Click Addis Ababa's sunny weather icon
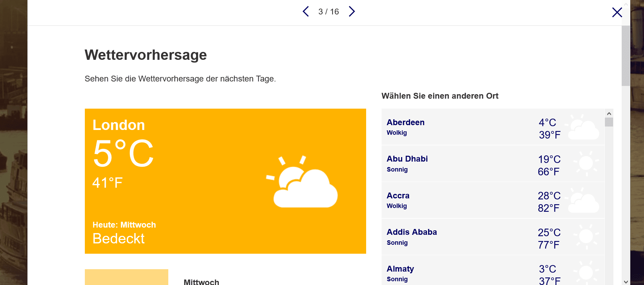This screenshot has height=285, width=644. [586, 237]
